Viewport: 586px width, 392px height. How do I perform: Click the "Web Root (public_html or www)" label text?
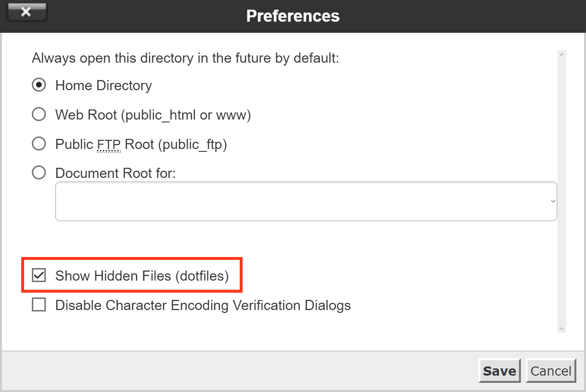point(153,115)
